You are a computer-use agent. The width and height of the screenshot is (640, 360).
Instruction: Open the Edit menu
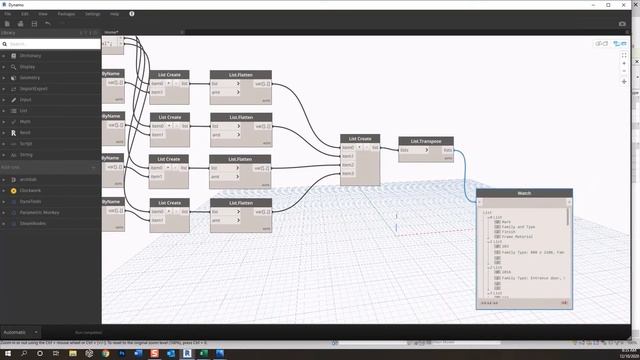[x=25, y=13]
